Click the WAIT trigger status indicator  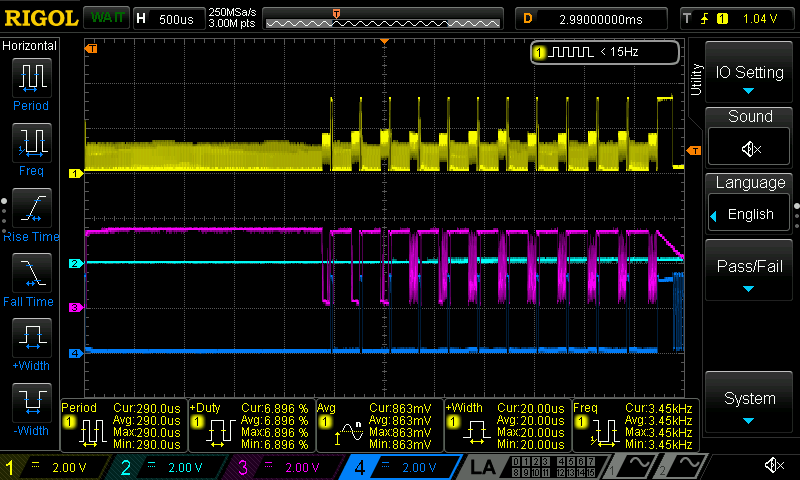coord(107,18)
